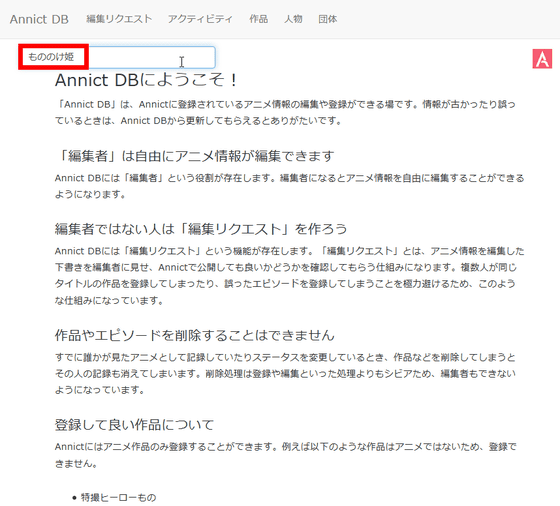Click the list item 特撮ヒーローもの
560x506 pixels.
[x=118, y=497]
